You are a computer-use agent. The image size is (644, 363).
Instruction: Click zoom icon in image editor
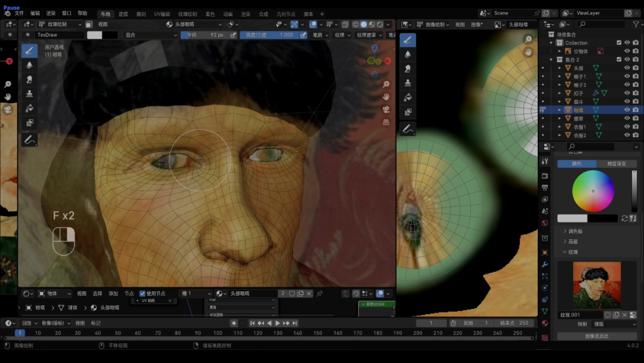point(528,39)
